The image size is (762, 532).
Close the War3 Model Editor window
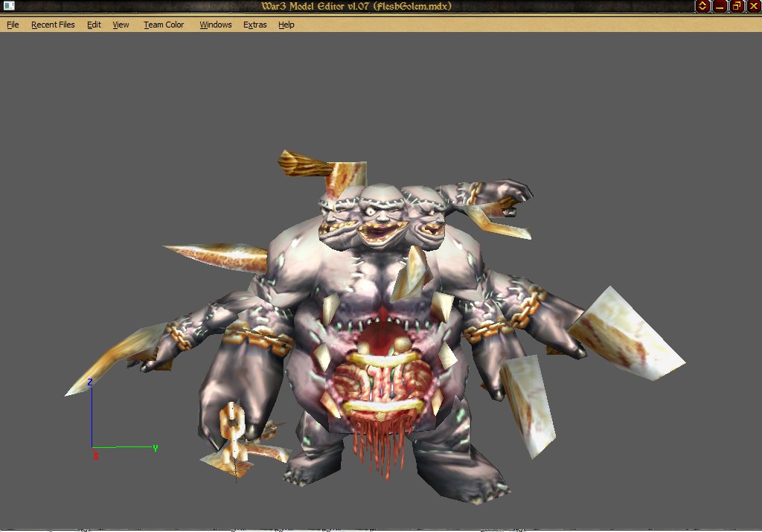(753, 6)
